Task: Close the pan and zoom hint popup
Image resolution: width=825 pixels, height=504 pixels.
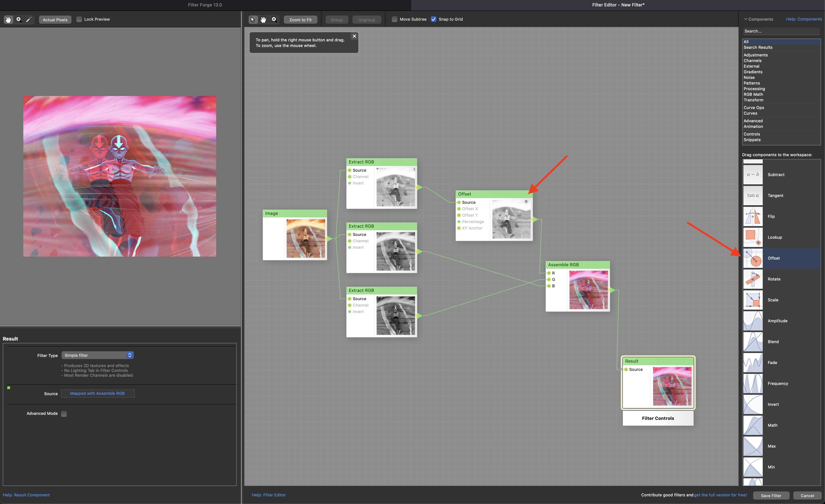Action: pos(354,36)
